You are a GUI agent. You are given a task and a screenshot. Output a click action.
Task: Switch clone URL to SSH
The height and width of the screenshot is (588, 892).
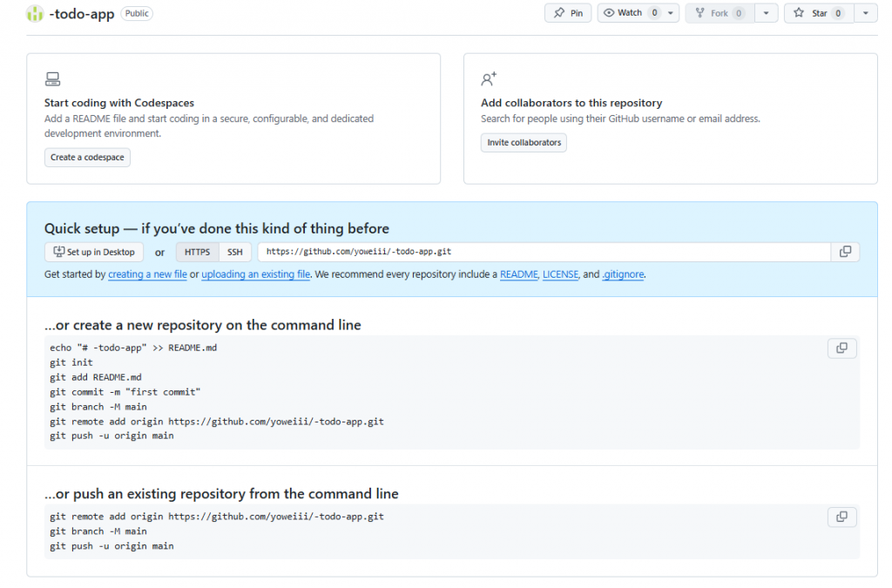pos(235,252)
